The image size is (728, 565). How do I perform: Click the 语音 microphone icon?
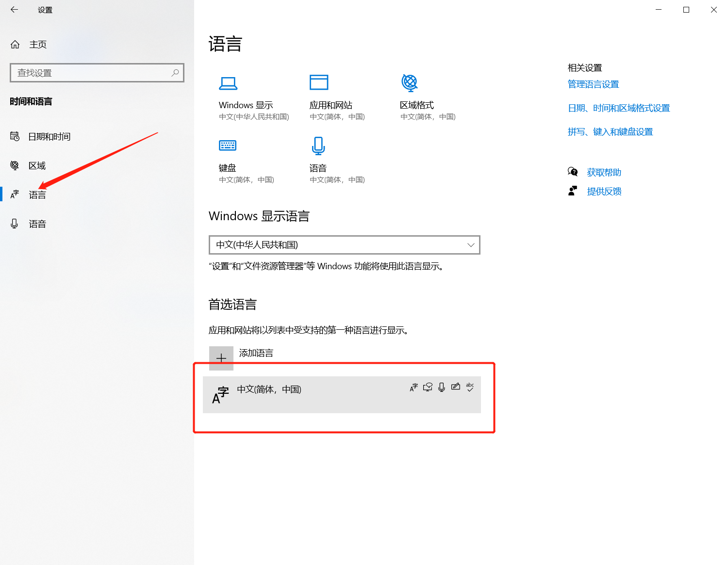tap(318, 145)
